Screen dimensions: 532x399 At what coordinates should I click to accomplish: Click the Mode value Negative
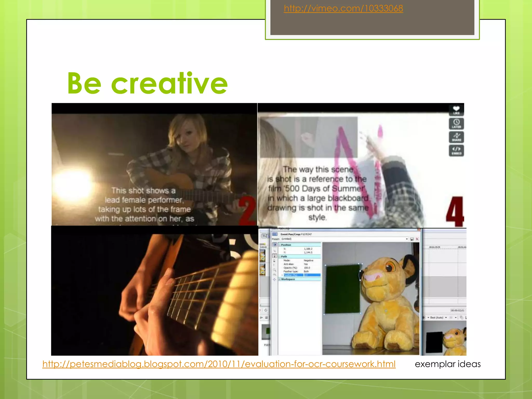[x=308, y=260]
